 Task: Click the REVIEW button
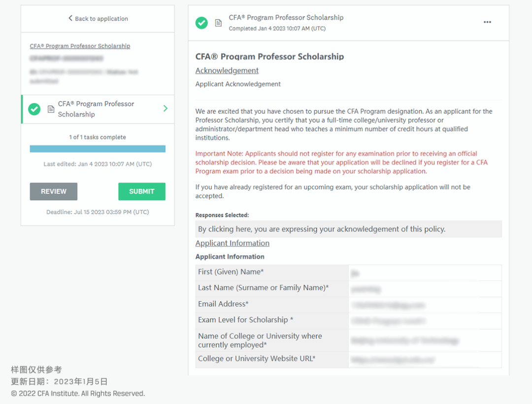pos(54,191)
